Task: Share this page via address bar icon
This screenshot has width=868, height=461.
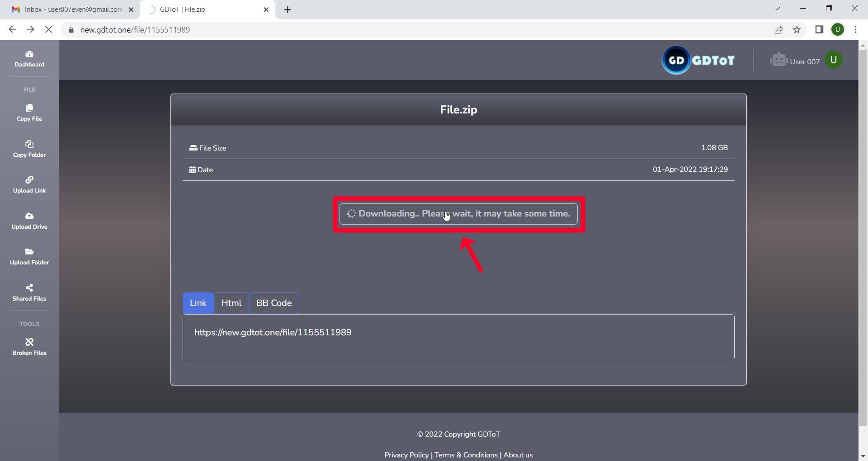Action: point(778,30)
